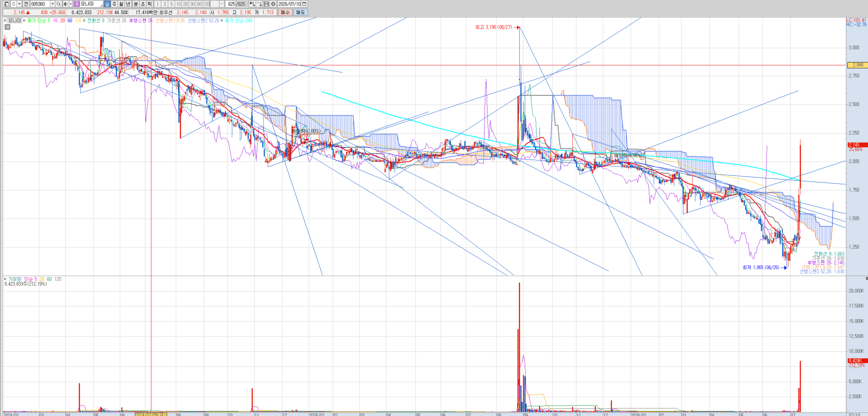Click the green 종가 단순 5 legend
Viewport: 868px width, 416px height.
click(38, 20)
